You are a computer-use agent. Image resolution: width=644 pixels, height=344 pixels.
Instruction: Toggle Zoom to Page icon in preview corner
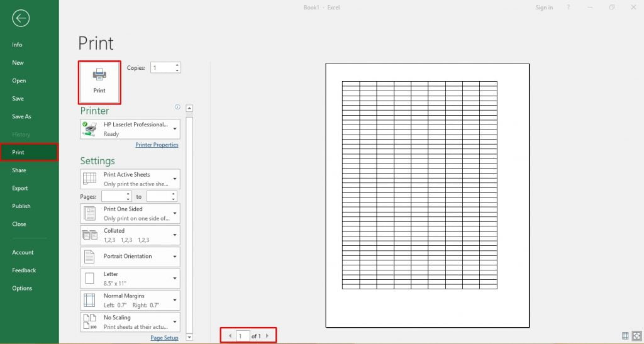point(636,336)
